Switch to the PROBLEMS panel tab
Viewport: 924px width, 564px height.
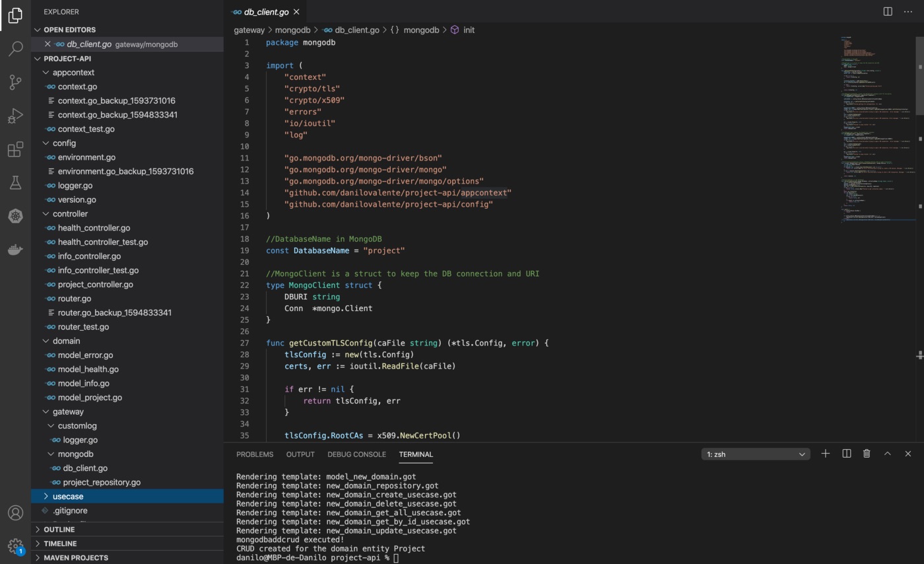255,454
